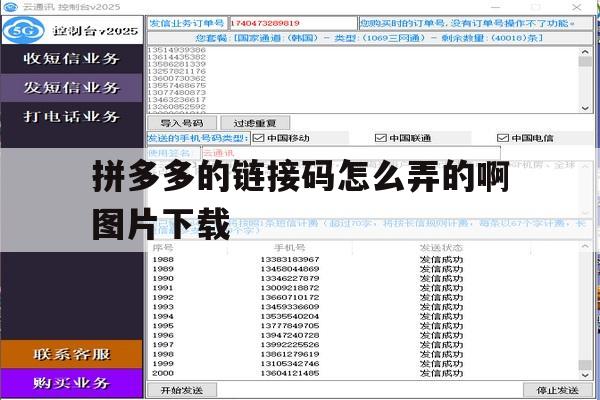
Task: Click 导入号码 button
Action: coord(182,123)
